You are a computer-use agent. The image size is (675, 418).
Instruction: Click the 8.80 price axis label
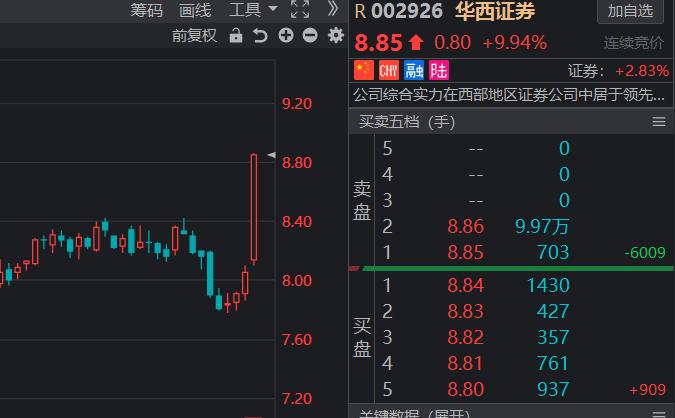tap(297, 163)
